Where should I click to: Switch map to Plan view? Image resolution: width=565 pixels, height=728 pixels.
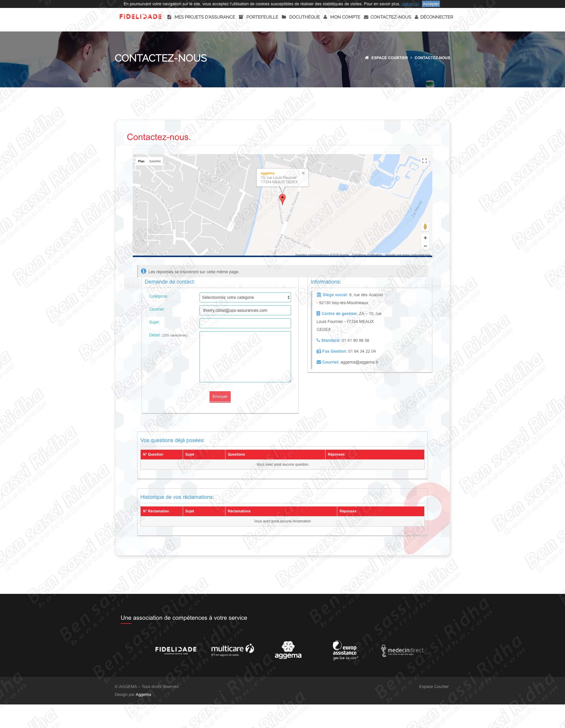click(141, 161)
